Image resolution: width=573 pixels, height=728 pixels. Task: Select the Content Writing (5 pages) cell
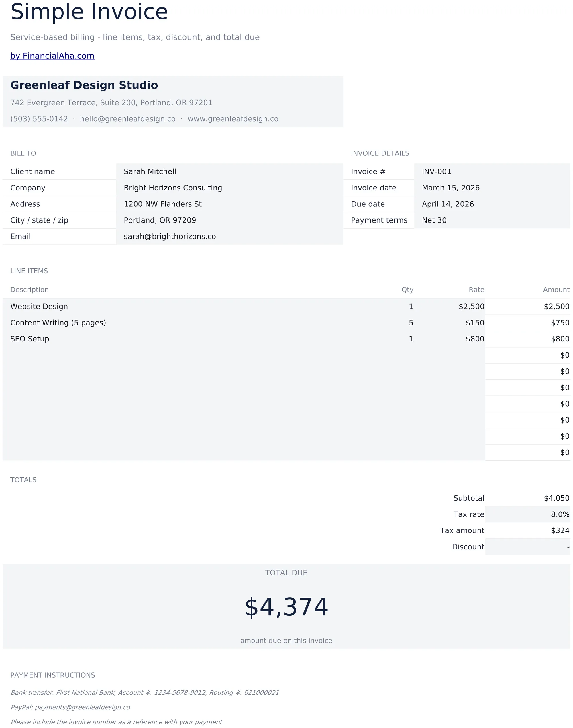(x=173, y=323)
